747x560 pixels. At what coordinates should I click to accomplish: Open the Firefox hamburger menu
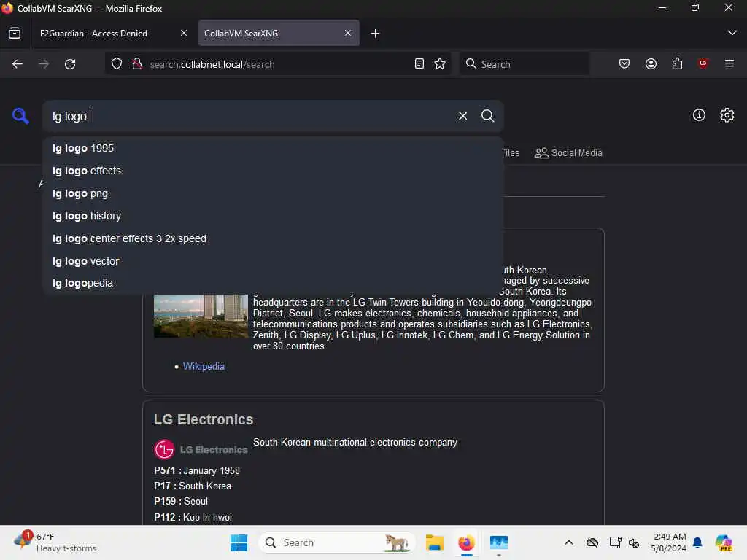click(x=729, y=64)
